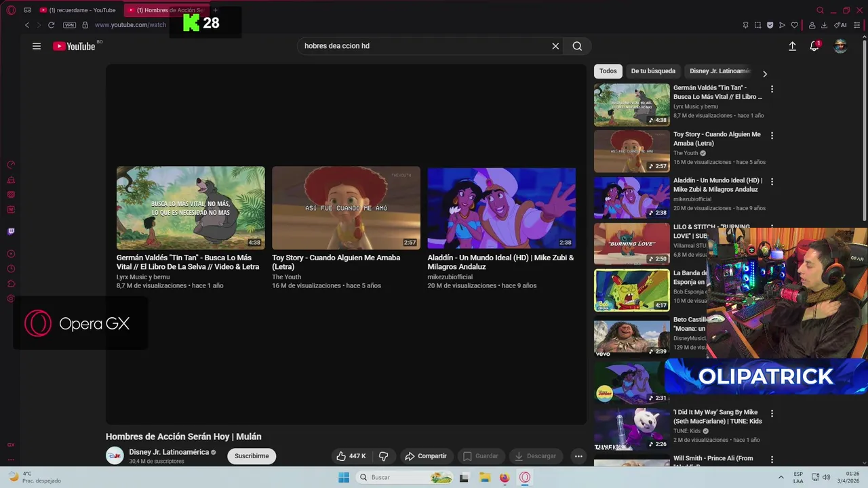Dislike the video with thumbs down
868x488 pixels.
coord(383,456)
